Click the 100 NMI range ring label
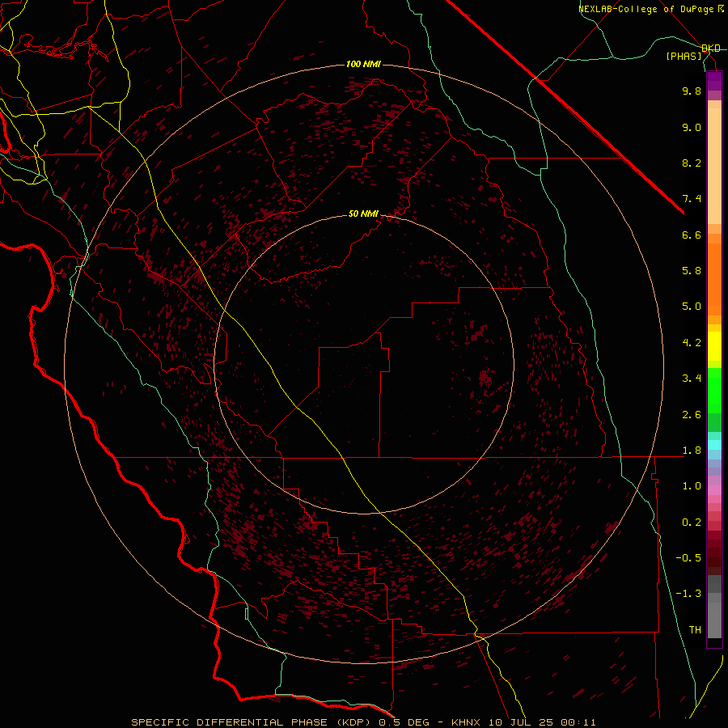This screenshot has width=728, height=728. [363, 64]
